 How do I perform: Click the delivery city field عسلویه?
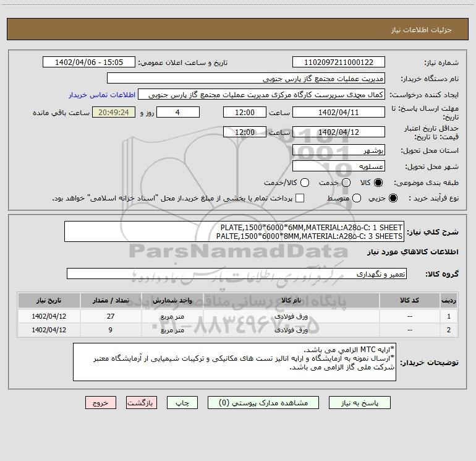[339, 166]
